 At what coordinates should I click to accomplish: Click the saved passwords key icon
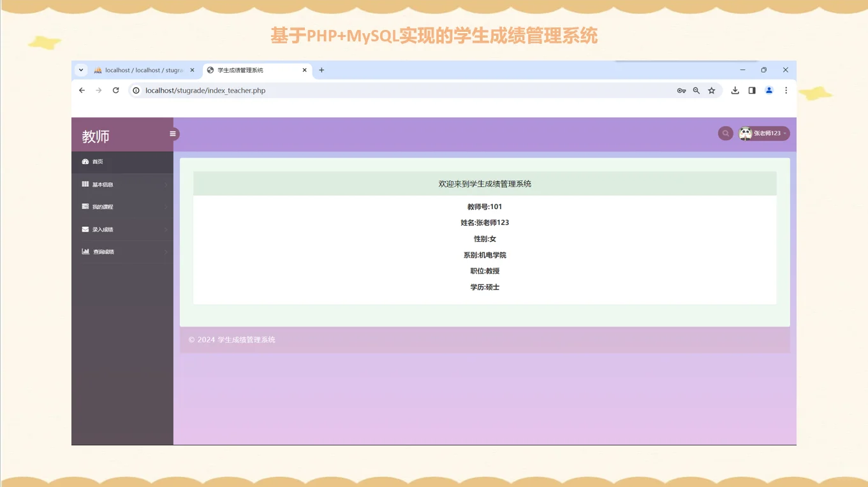[x=681, y=90]
